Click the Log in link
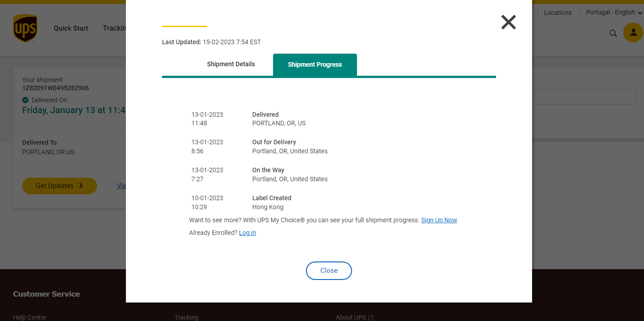 (x=247, y=233)
